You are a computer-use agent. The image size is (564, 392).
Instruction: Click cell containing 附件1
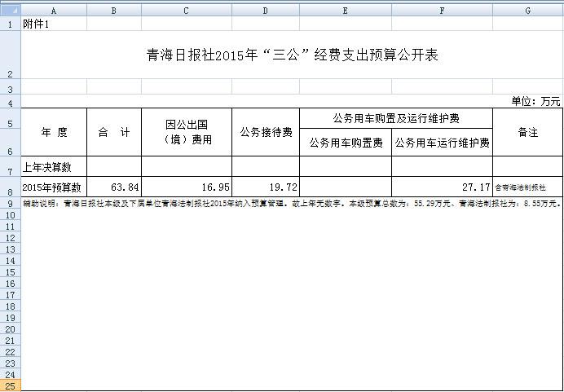(54, 24)
